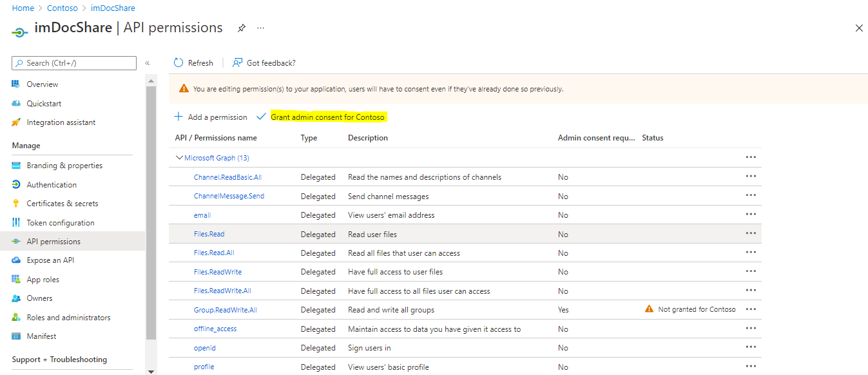Open the Group.ReadWrite.All permission link
Screen dimensions: 868x375
click(x=226, y=310)
